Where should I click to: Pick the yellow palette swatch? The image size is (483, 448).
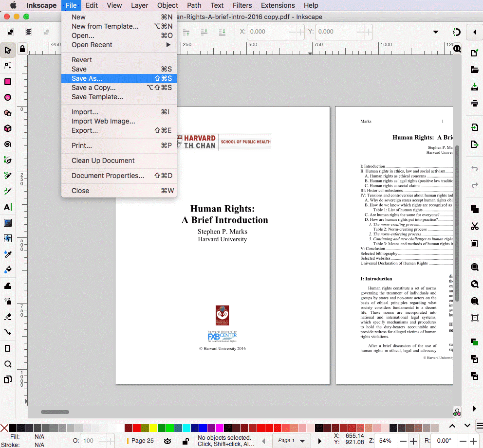coord(153,428)
